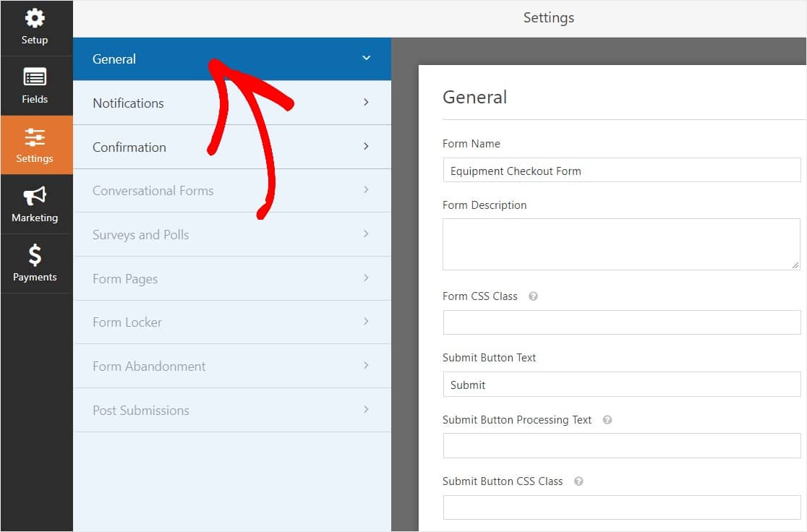Click the Form Description text area
This screenshot has height=532, width=807.
pos(622,244)
